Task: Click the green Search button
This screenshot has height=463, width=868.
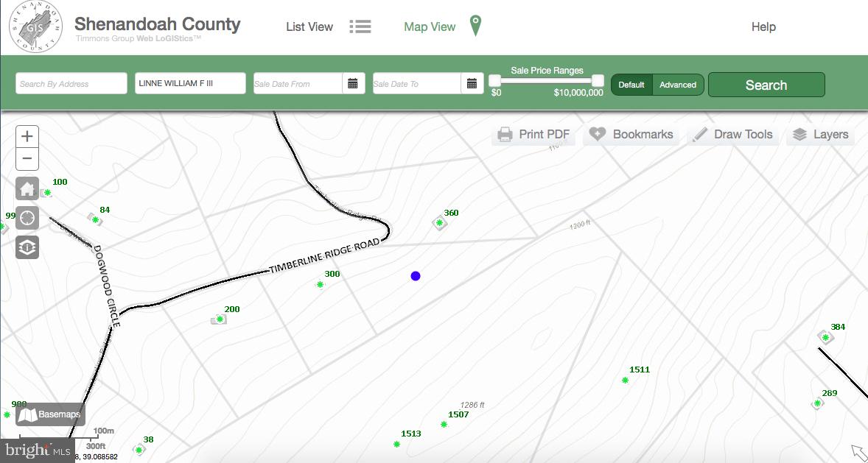Action: tap(766, 85)
